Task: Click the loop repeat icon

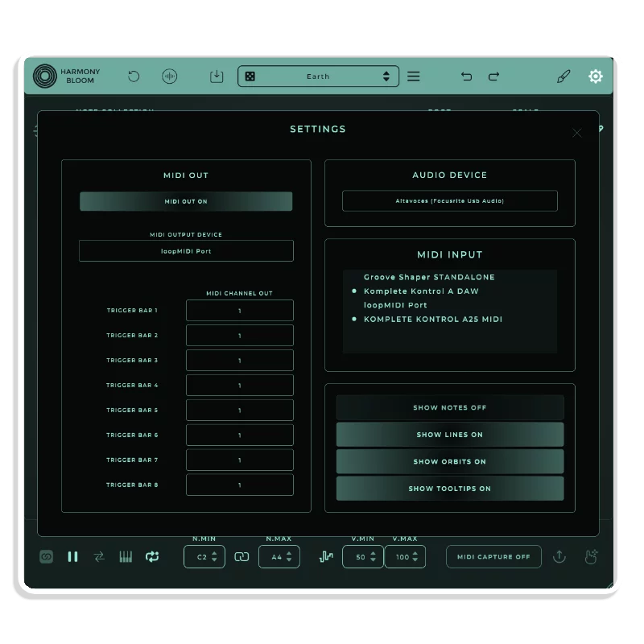Action: click(152, 557)
